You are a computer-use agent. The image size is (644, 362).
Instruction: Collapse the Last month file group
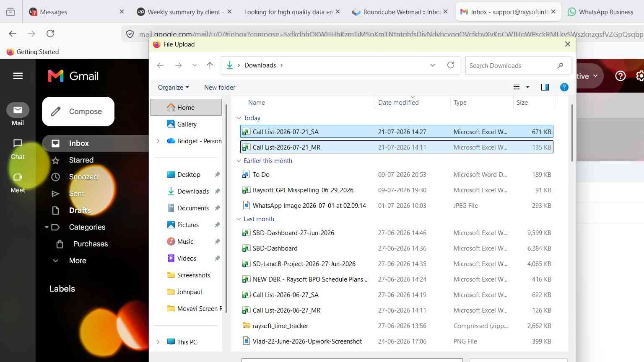click(x=239, y=219)
